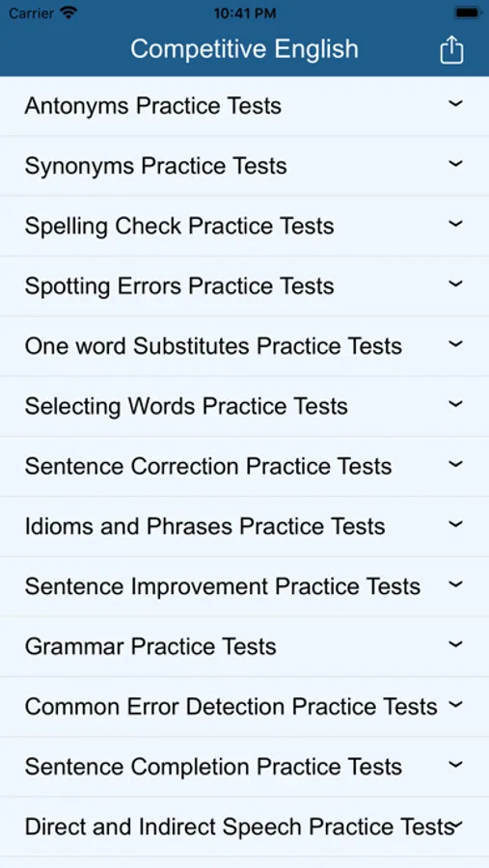Open Sentence Improvement Practice Tests row
Viewport: 489px width, 868px height.
[244, 586]
